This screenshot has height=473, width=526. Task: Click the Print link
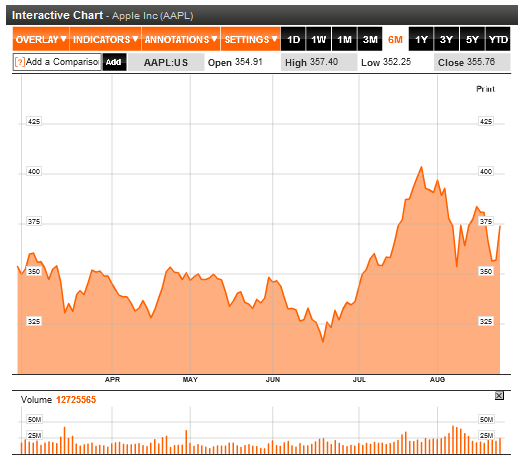click(x=485, y=89)
